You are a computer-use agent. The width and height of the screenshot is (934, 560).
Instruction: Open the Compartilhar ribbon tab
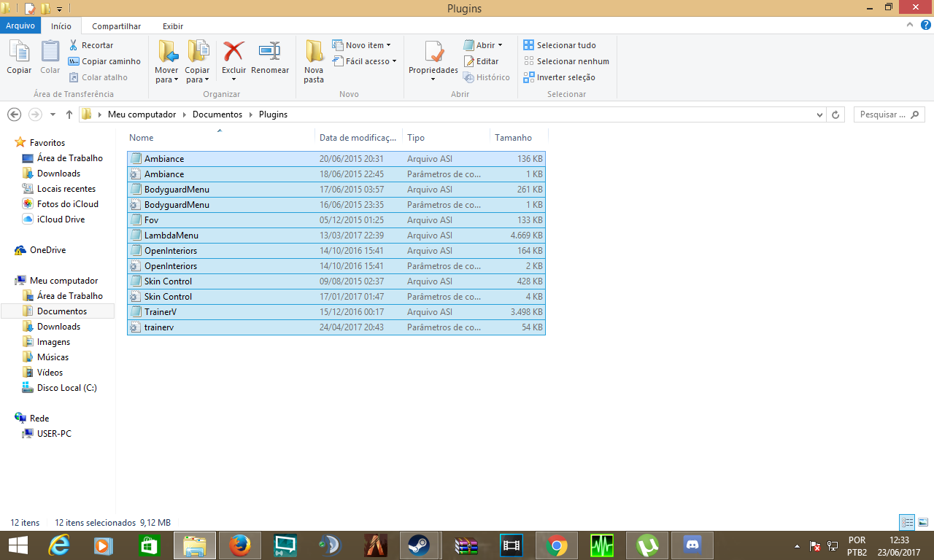[x=116, y=26]
